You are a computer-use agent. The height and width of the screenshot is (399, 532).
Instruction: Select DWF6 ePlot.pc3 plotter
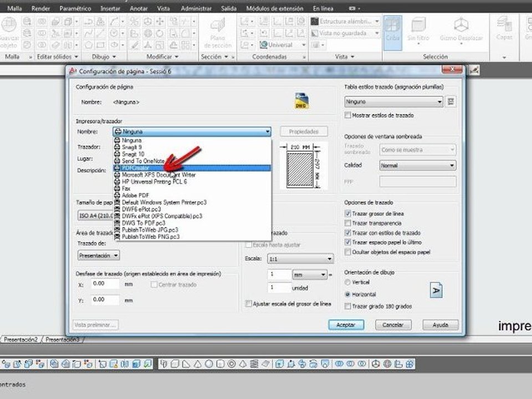[x=192, y=209]
